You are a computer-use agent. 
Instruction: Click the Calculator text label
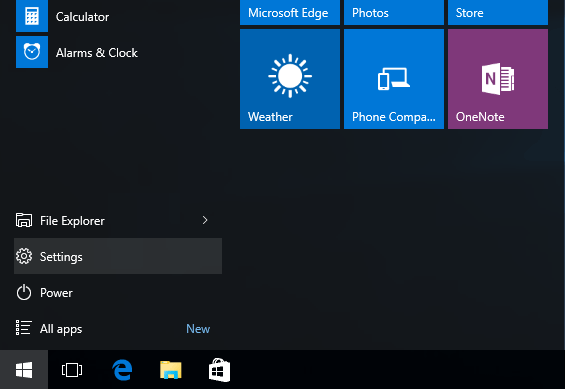82,17
